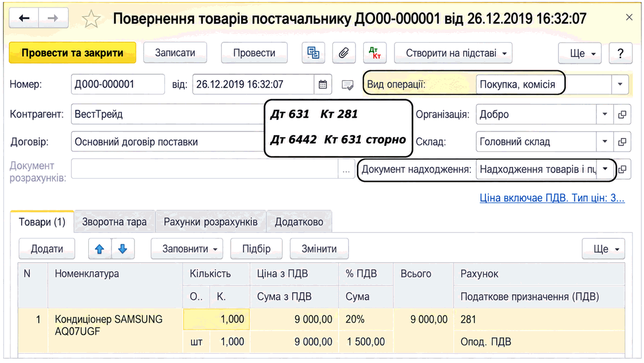Open the Організація record with its open icon
The width and height of the screenshot is (644, 363).
622,114
